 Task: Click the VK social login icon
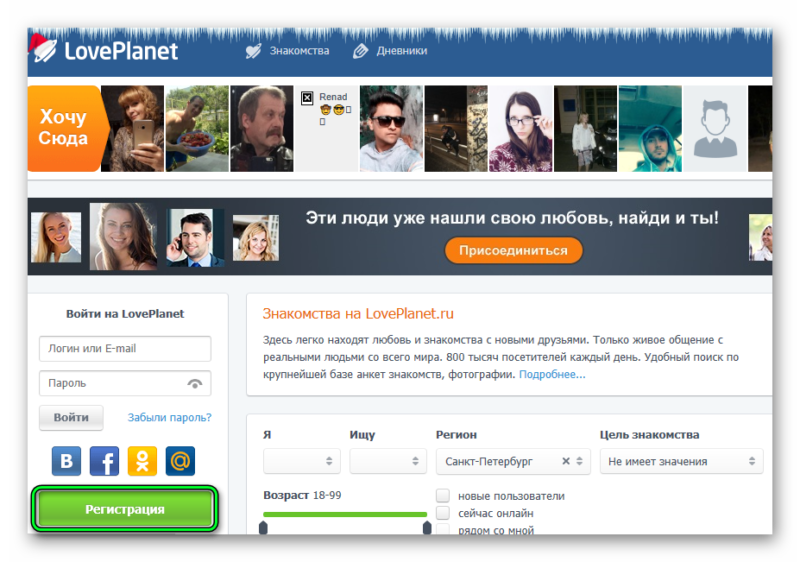click(67, 461)
